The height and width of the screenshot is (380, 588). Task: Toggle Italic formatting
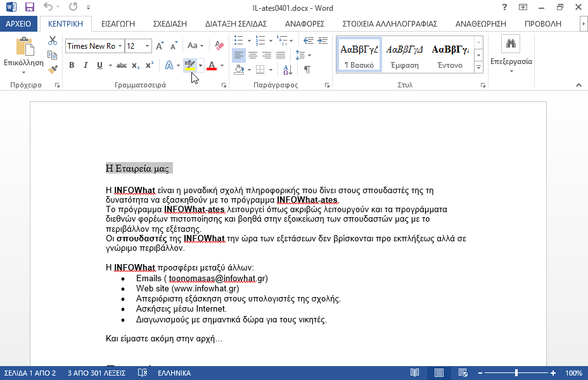coord(86,65)
